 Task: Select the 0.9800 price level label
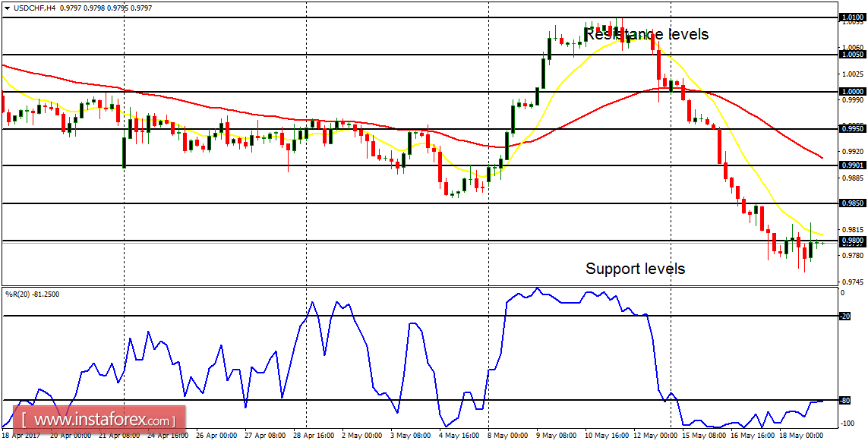pyautogui.click(x=851, y=239)
